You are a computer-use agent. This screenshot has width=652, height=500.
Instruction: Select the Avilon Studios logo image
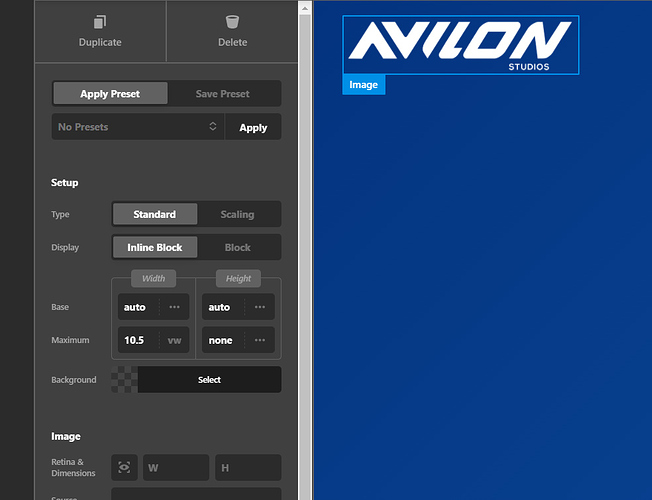click(x=461, y=45)
